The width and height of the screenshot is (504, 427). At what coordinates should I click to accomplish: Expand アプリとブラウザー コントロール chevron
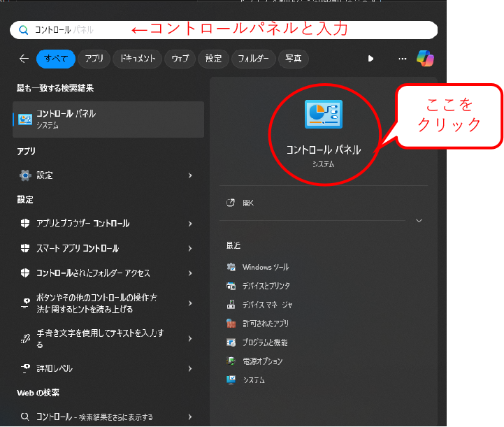tap(190, 224)
